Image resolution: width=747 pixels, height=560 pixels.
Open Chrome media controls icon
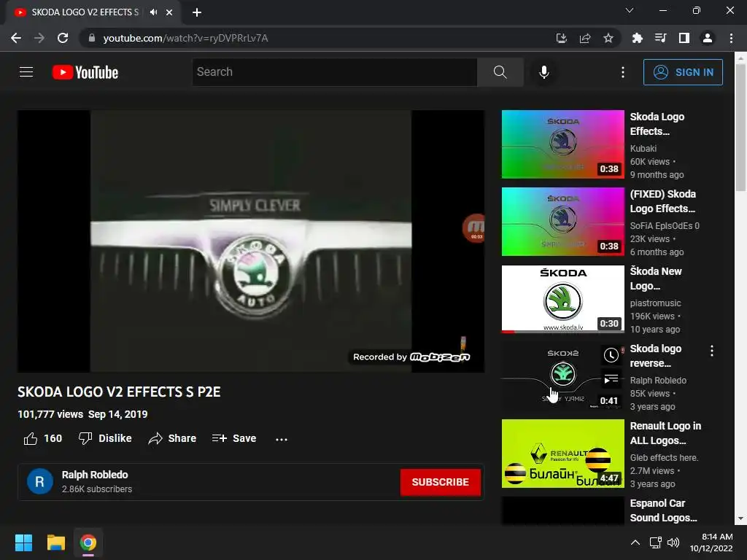coord(660,38)
